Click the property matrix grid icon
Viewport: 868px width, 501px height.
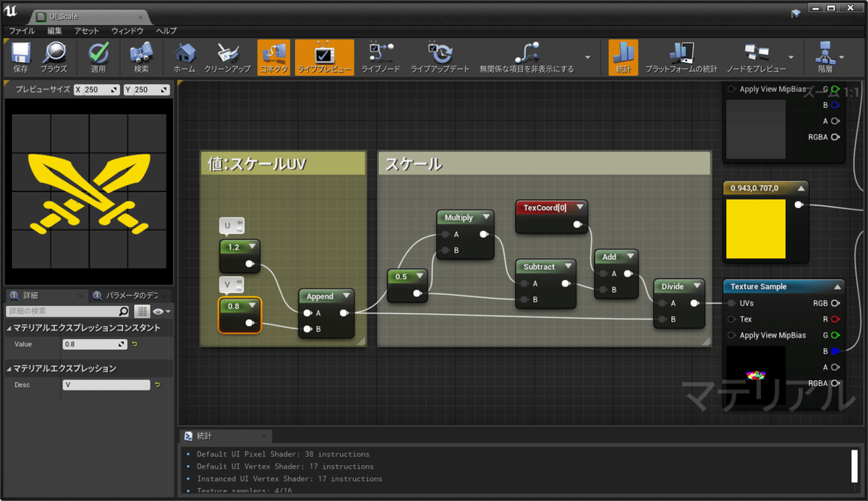click(x=142, y=311)
